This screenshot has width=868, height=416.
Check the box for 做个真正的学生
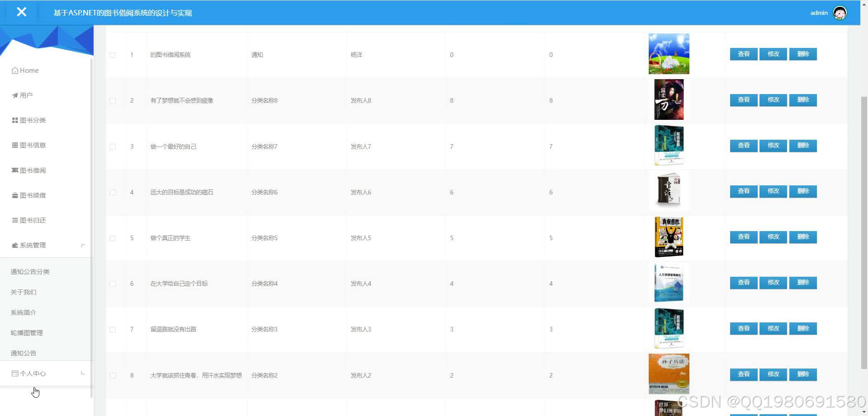[113, 238]
